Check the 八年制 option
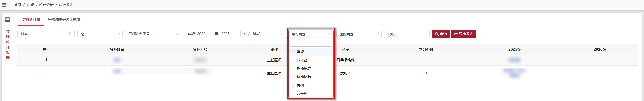This screenshot has width=644, height=101. click(x=293, y=93)
